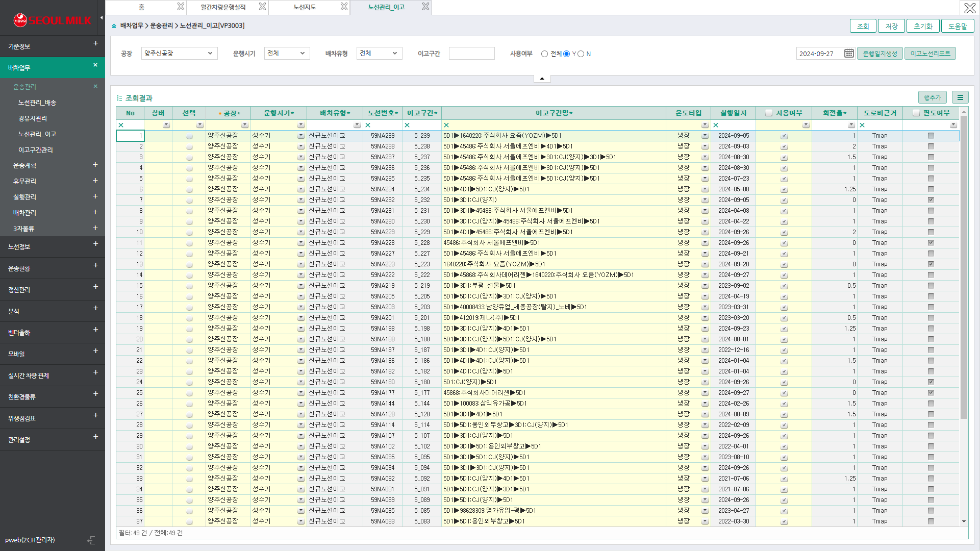
Task: Expand 배차관리 plus icon
Action: (x=95, y=212)
